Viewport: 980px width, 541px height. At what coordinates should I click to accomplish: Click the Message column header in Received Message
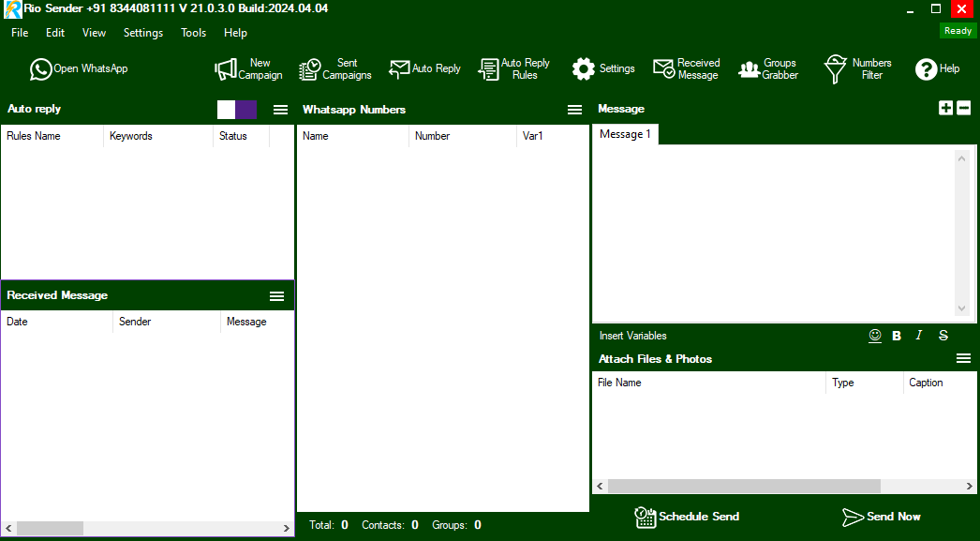(x=257, y=322)
